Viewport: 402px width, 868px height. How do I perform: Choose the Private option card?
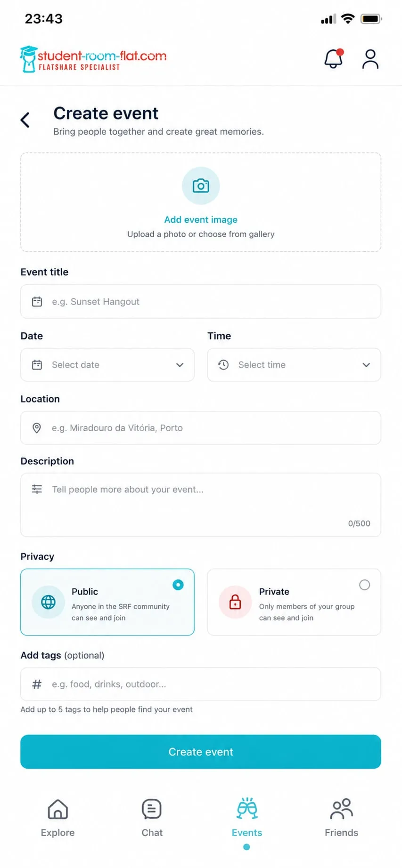click(x=294, y=602)
